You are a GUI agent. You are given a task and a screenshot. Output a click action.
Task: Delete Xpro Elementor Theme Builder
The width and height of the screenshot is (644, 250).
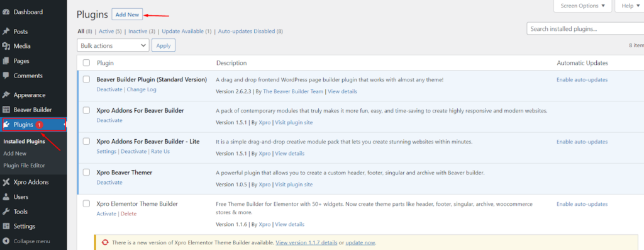point(128,214)
